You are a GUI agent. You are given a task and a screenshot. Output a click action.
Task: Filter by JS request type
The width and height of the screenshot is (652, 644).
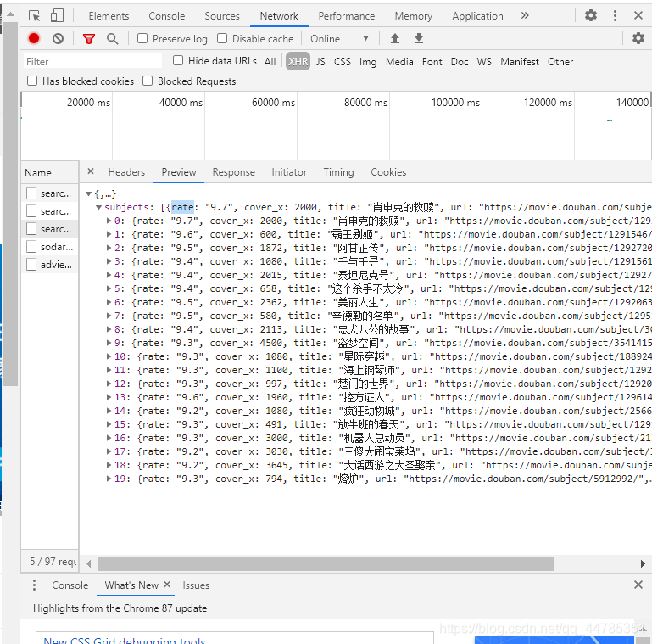(320, 62)
